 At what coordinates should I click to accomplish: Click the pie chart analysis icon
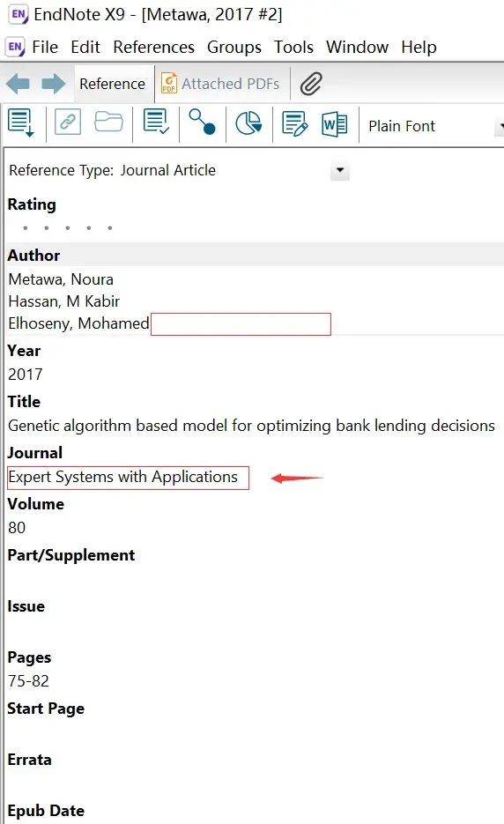point(248,123)
